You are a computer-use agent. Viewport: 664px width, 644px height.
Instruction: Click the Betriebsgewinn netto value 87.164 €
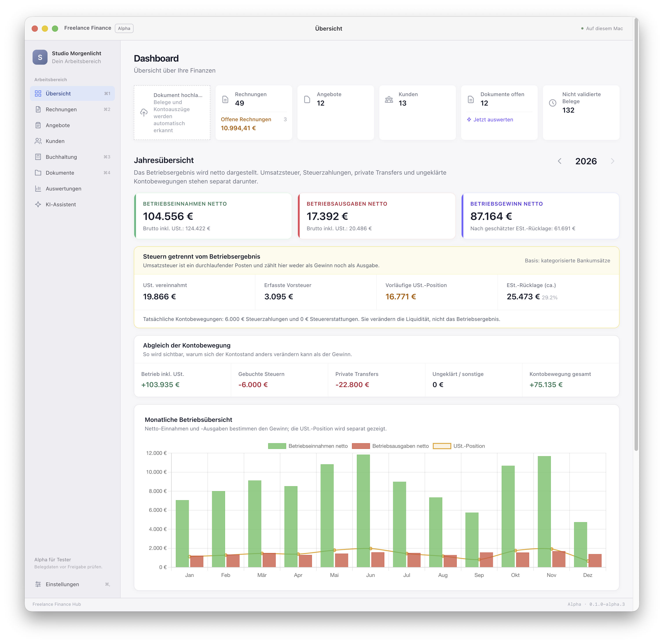coord(491,216)
